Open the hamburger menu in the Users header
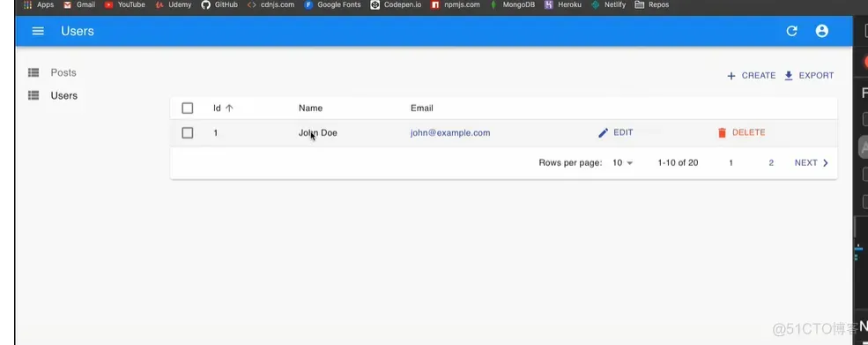 click(x=38, y=31)
